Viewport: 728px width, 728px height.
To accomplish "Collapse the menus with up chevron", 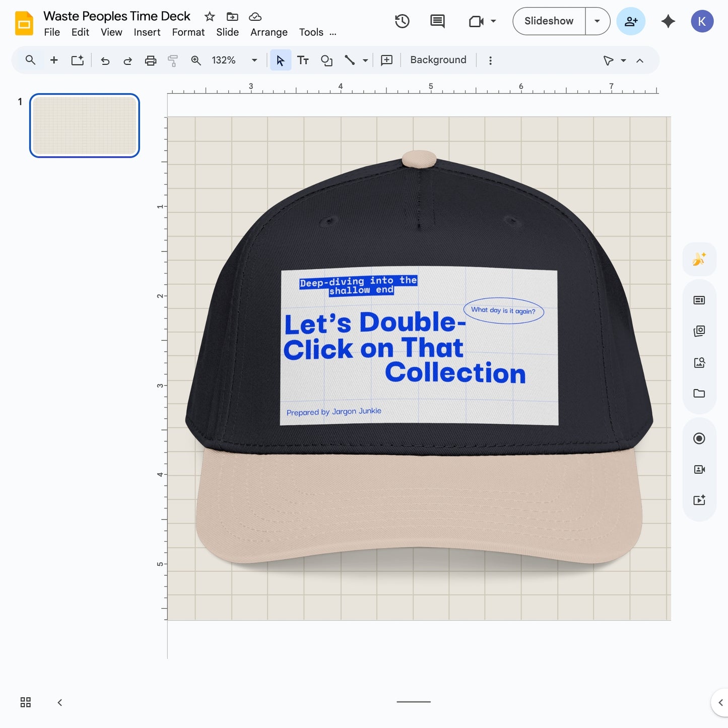I will pos(640,60).
